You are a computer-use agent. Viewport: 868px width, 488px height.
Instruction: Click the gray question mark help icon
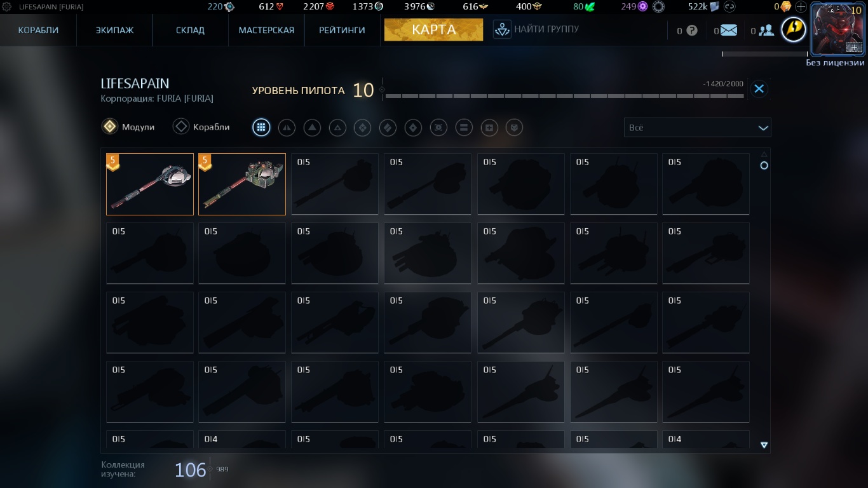pos(692,30)
